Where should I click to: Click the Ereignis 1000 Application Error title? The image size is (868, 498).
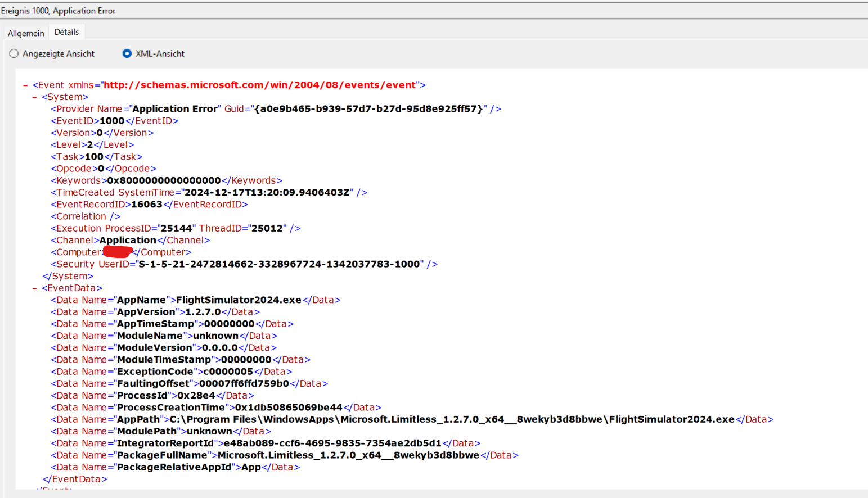(x=58, y=11)
